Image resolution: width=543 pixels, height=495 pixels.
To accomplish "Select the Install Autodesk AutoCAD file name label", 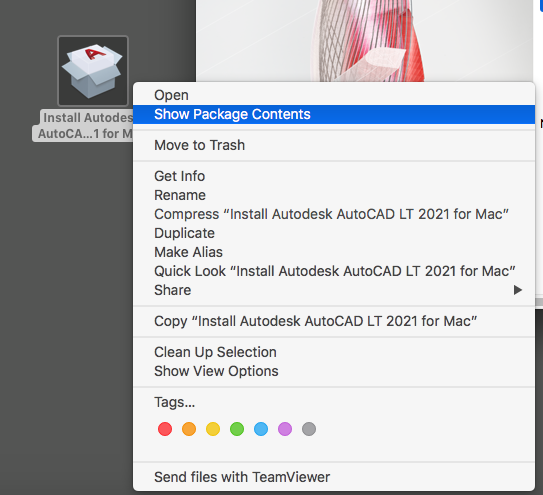I will click(x=83, y=125).
